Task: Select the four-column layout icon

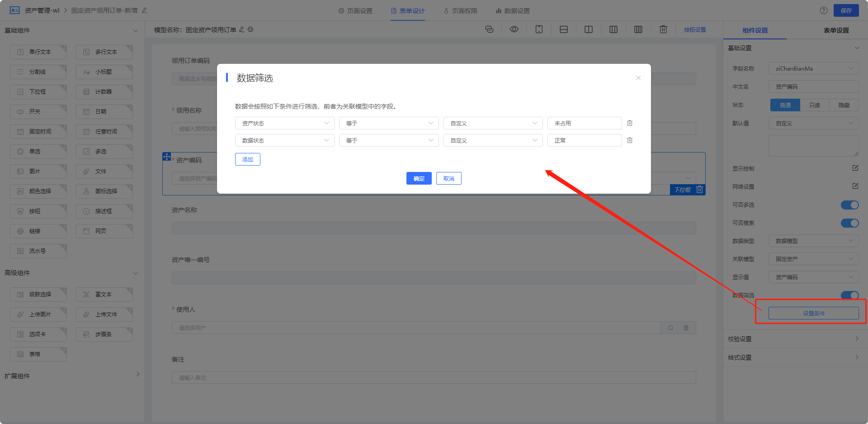Action: coord(638,29)
